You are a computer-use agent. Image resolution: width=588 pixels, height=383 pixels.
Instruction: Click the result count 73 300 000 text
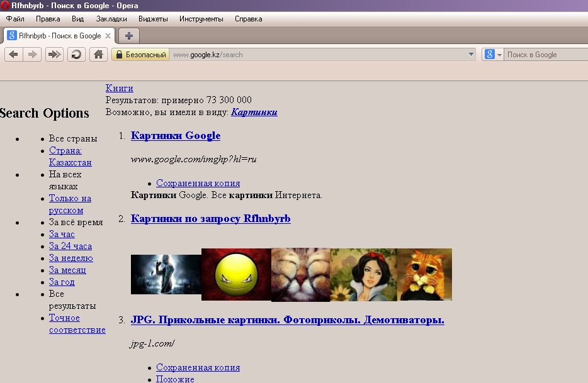point(229,100)
